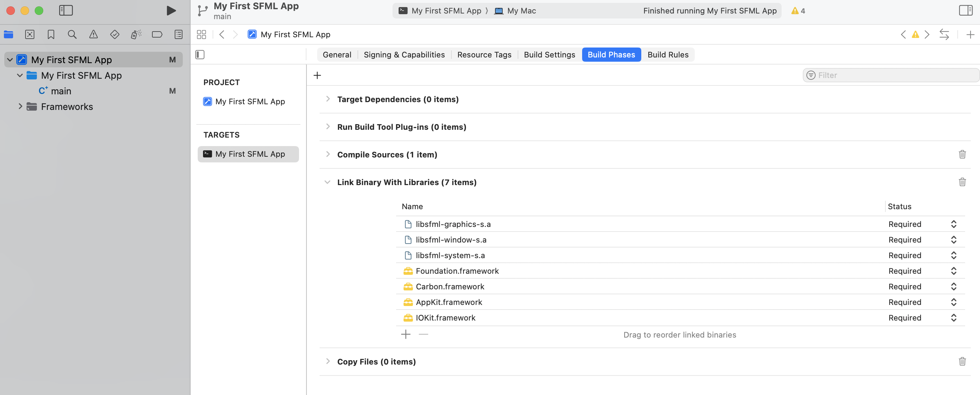
Task: Open the Find navigator magnifier icon
Action: pyautogui.click(x=72, y=34)
